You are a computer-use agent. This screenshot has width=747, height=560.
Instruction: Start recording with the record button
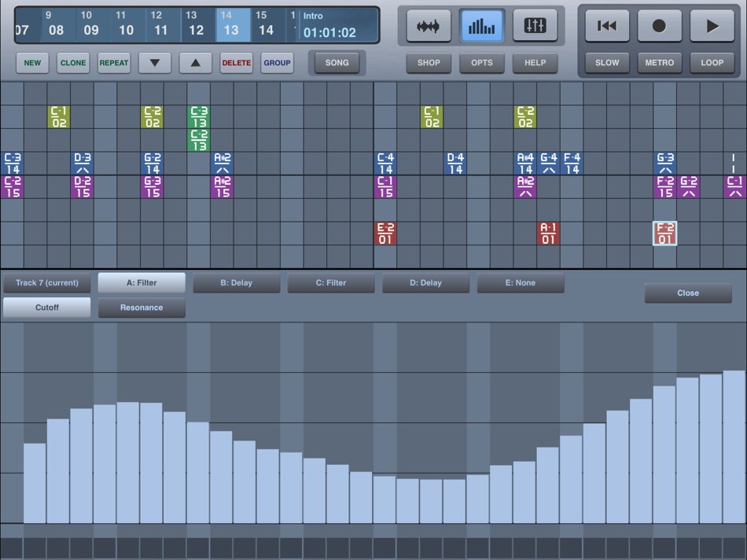tap(660, 26)
